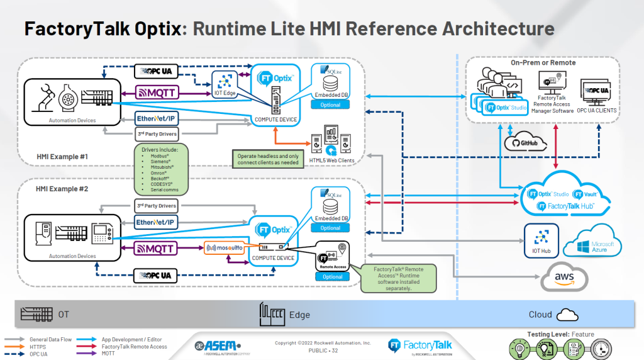This screenshot has width=644, height=360.
Task: Click the MQTT logo in HMI Example #2
Action: click(156, 249)
